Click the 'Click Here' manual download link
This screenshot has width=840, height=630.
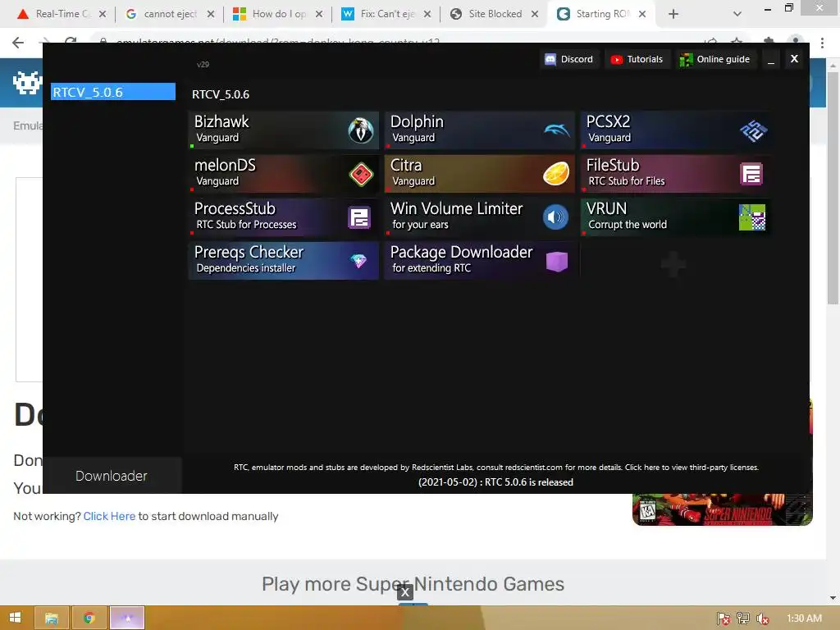click(x=109, y=516)
